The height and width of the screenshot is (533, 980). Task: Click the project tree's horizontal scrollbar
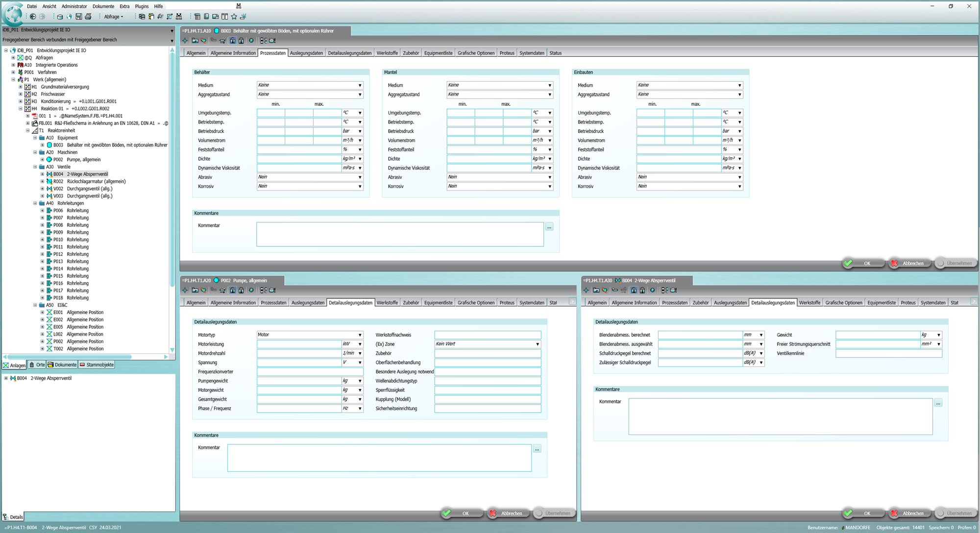[69, 357]
